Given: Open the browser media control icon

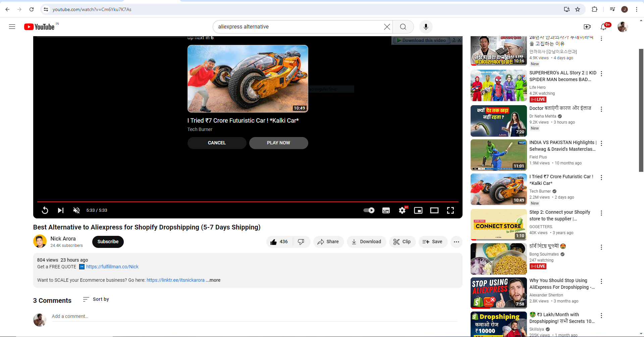Looking at the screenshot, I should point(612,9).
